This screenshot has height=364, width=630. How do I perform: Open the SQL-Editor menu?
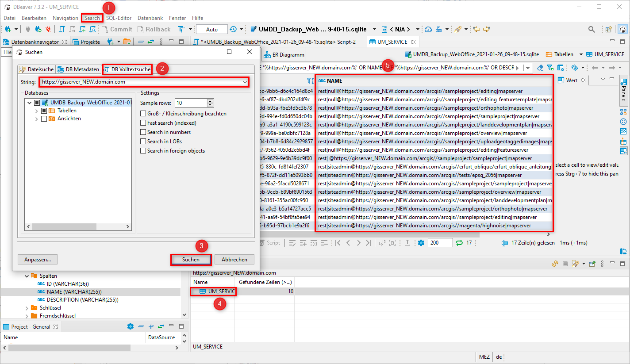coord(119,18)
